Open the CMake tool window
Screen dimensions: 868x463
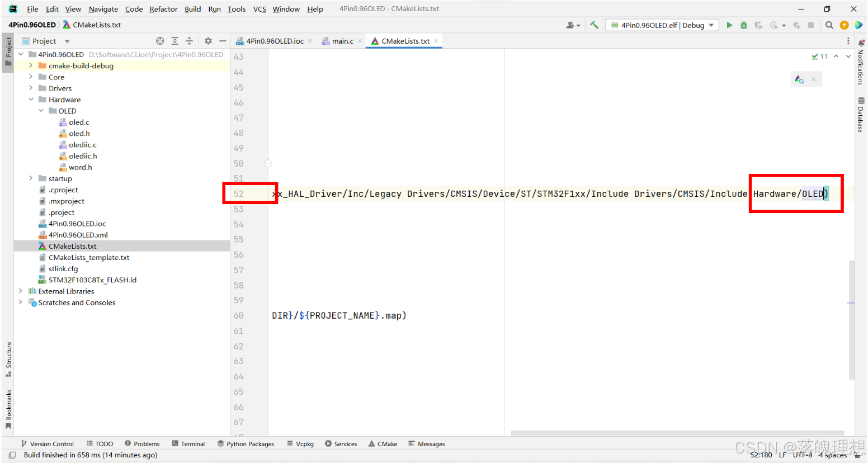pyautogui.click(x=383, y=444)
